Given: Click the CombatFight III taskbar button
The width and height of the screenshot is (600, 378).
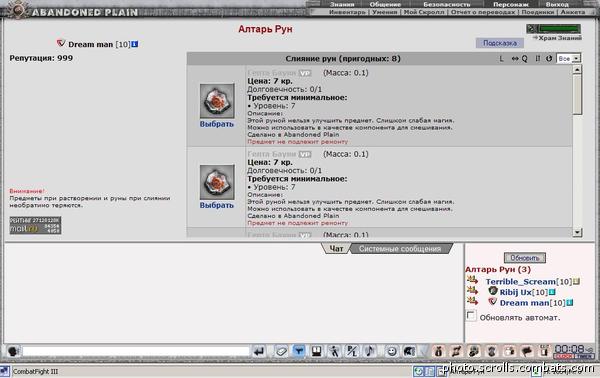Looking at the screenshot, I should pos(35,371).
